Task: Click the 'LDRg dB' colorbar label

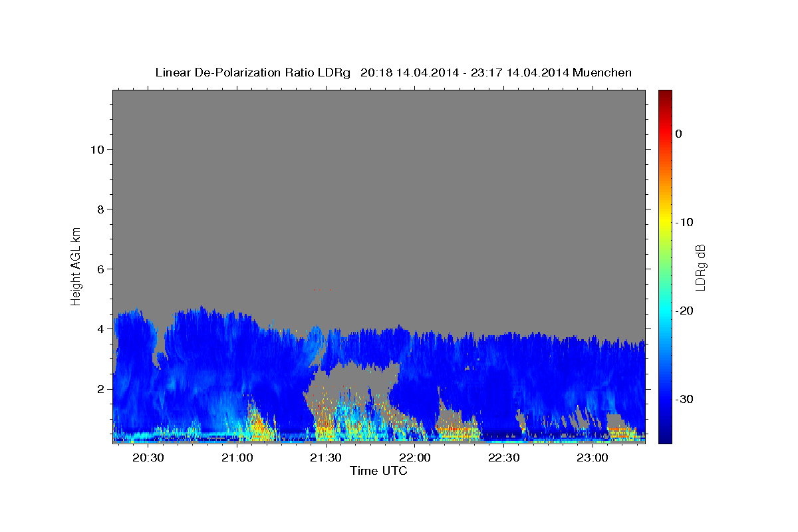Action: coord(700,267)
